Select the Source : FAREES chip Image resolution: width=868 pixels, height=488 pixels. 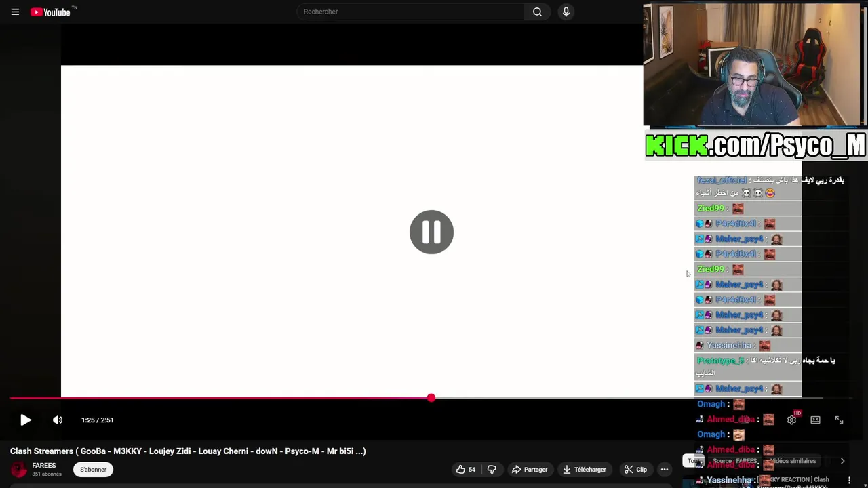[734, 461]
